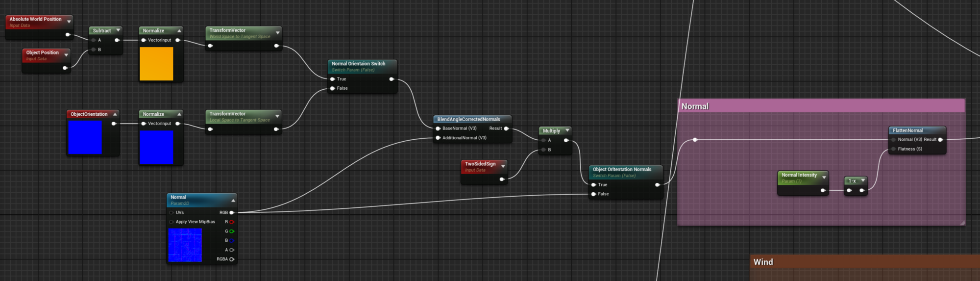
Task: Collapse preview of the orange-preview Normalize node
Action: 179,31
